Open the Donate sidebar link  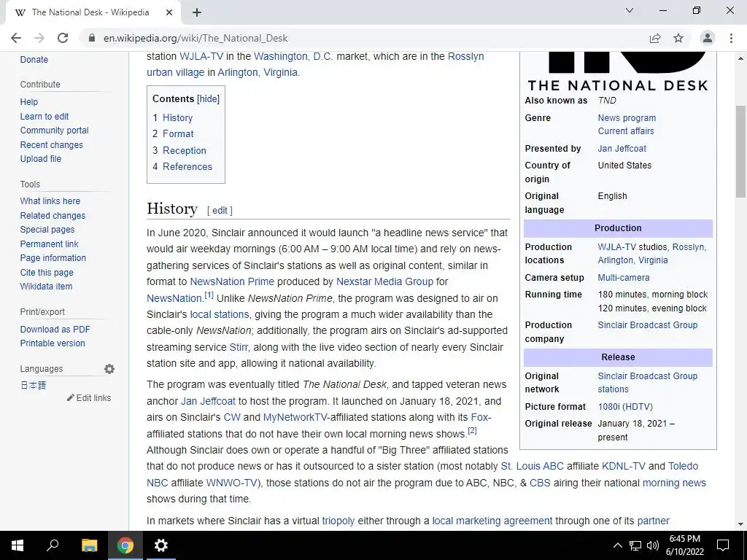[x=34, y=60]
